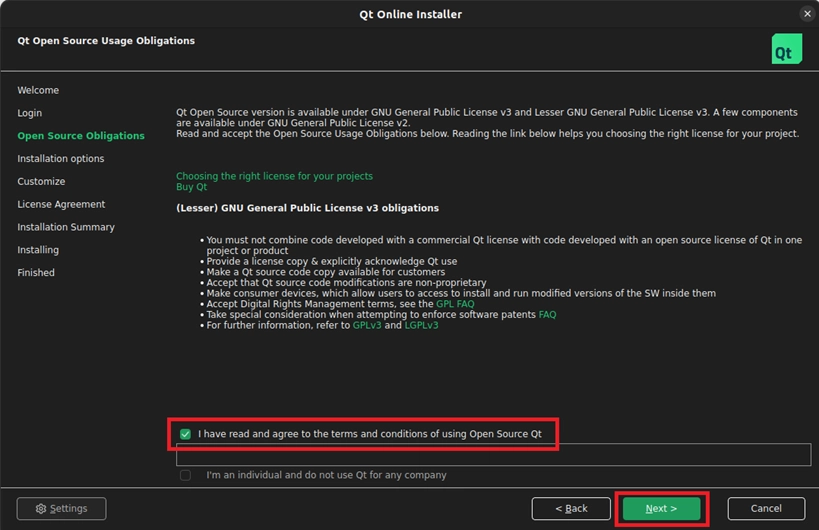
Task: Check the individual, not company use checkbox
Action: [x=185, y=475]
